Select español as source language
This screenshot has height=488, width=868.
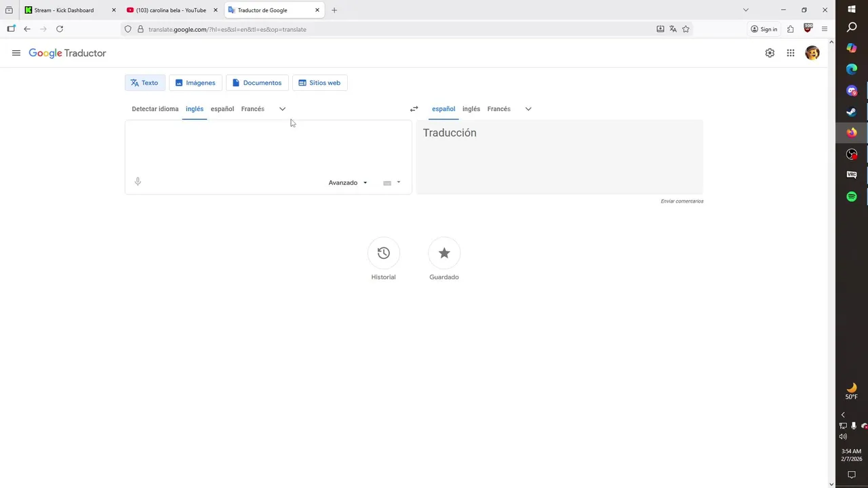pos(222,108)
